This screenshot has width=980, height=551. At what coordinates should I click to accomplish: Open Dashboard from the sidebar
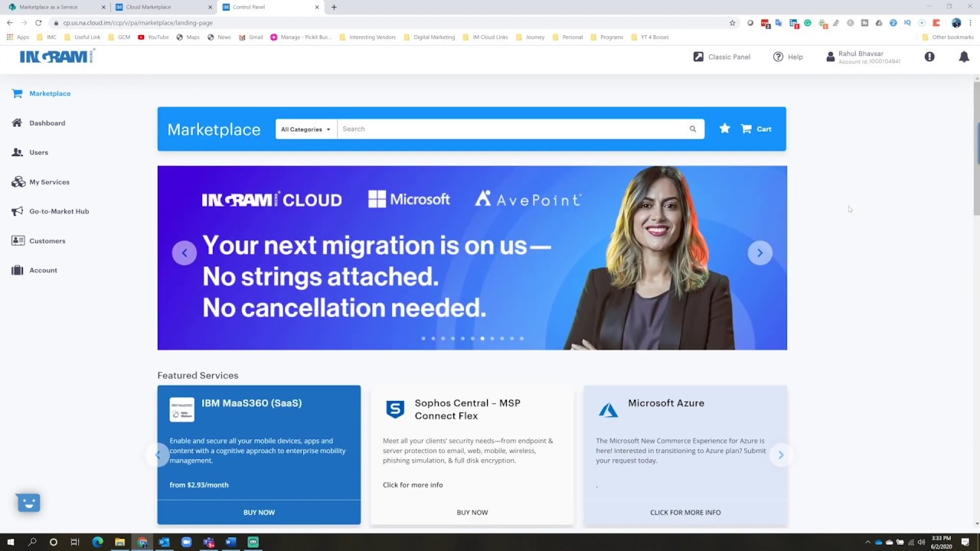(47, 123)
